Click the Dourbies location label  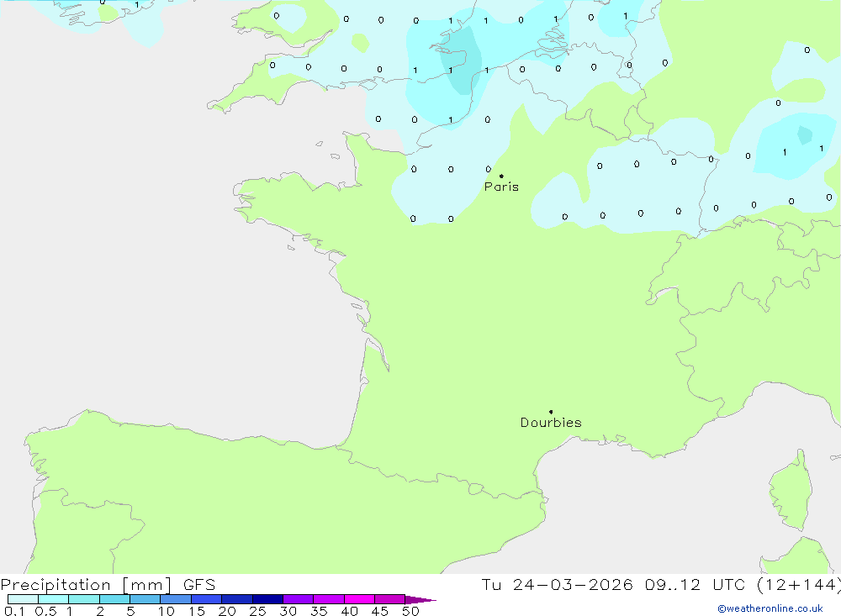(551, 423)
